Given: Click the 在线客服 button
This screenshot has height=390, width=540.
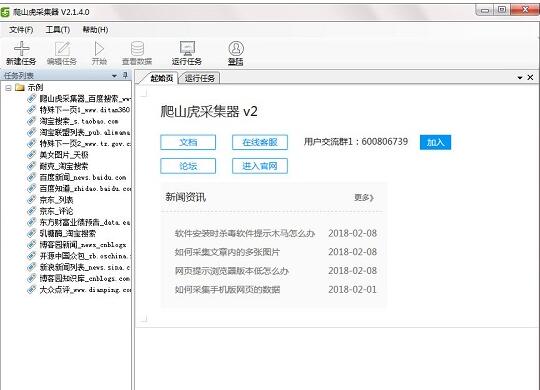Looking at the screenshot, I should (x=260, y=142).
